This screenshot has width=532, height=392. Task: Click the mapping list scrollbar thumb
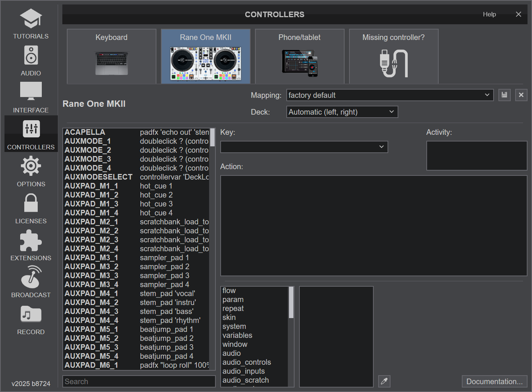212,137
